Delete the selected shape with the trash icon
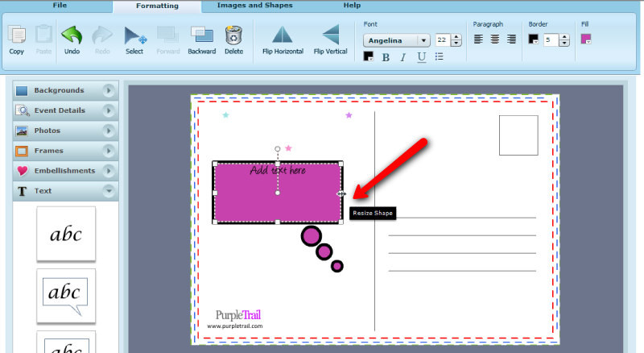This screenshot has width=644, height=353. pyautogui.click(x=233, y=35)
